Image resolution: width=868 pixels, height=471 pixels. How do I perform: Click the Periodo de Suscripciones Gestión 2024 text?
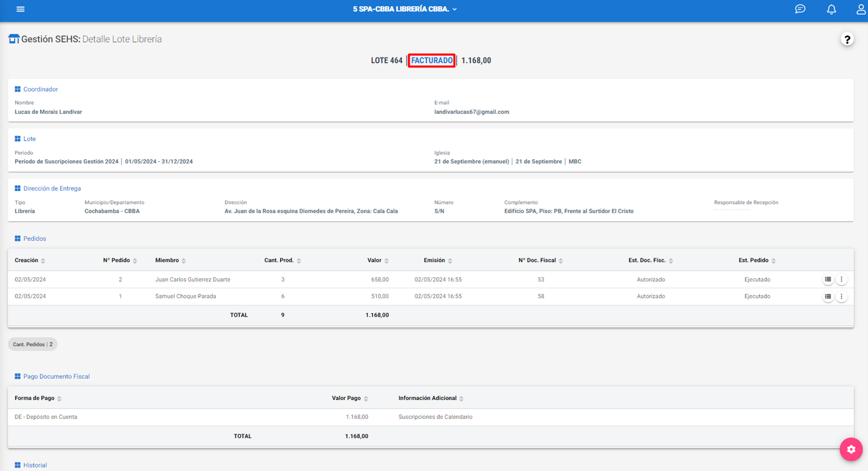66,161
